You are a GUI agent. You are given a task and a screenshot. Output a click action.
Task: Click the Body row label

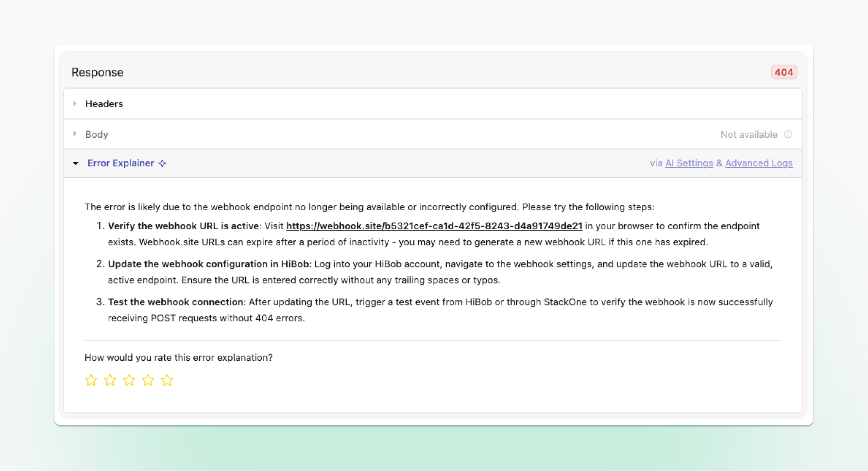97,134
